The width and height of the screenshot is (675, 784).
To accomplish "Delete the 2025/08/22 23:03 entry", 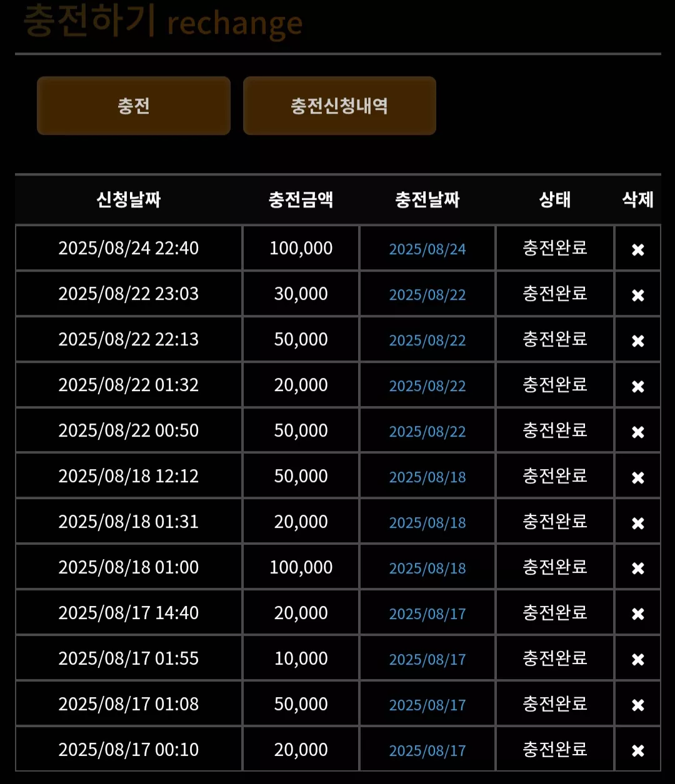I will pyautogui.click(x=637, y=295).
